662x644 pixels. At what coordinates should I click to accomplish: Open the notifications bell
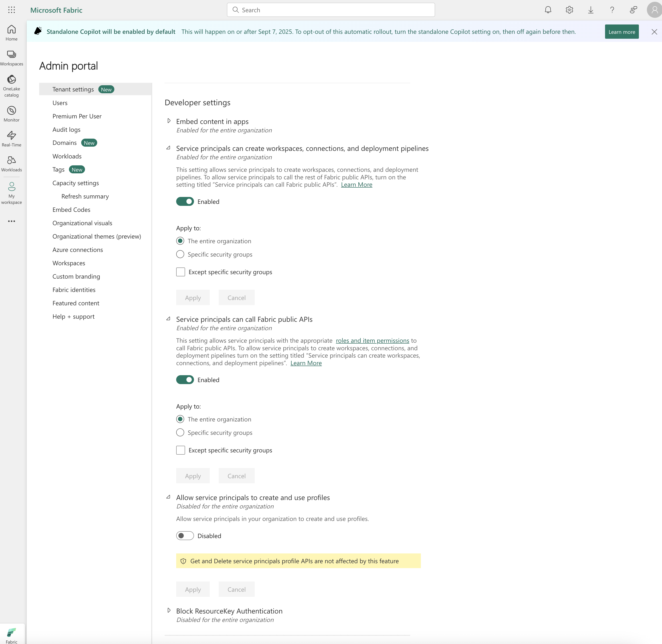pyautogui.click(x=548, y=10)
